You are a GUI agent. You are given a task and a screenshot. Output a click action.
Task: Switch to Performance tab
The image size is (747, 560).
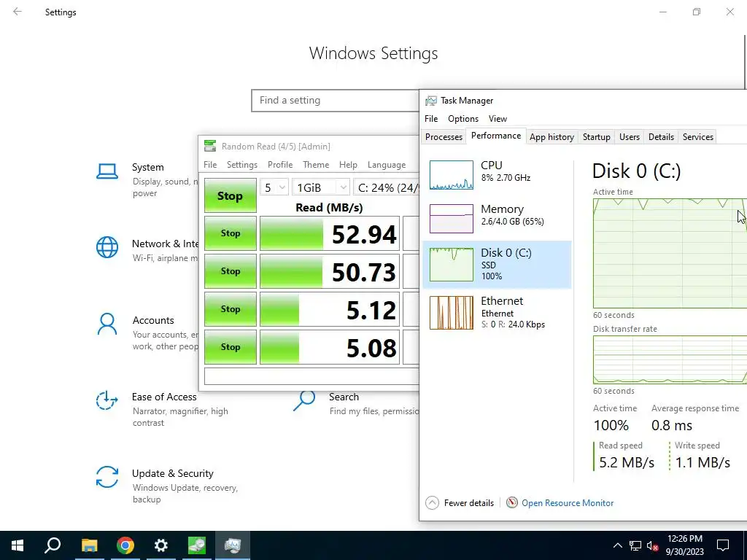[x=496, y=136]
